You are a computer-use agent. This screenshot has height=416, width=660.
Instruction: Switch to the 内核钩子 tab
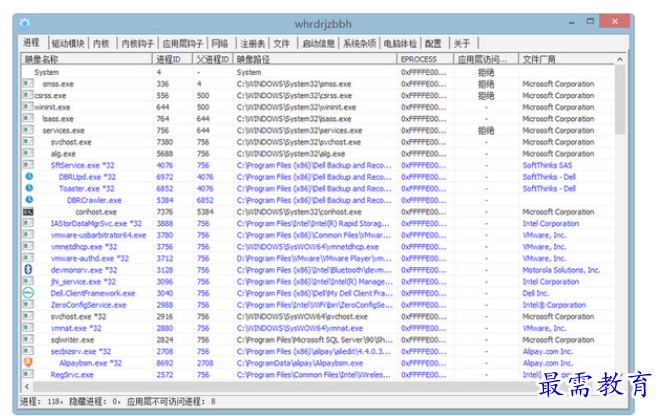click(x=137, y=43)
